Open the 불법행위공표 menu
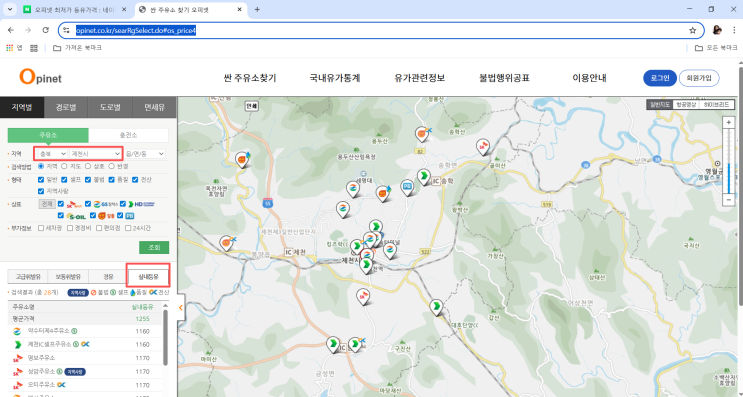Viewport: 743px width, 397px height. [504, 78]
